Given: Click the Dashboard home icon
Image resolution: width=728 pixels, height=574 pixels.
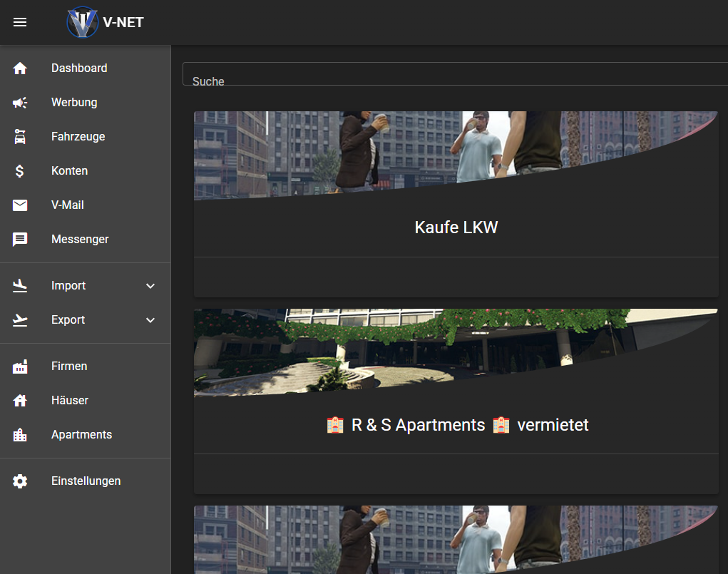Looking at the screenshot, I should point(20,68).
